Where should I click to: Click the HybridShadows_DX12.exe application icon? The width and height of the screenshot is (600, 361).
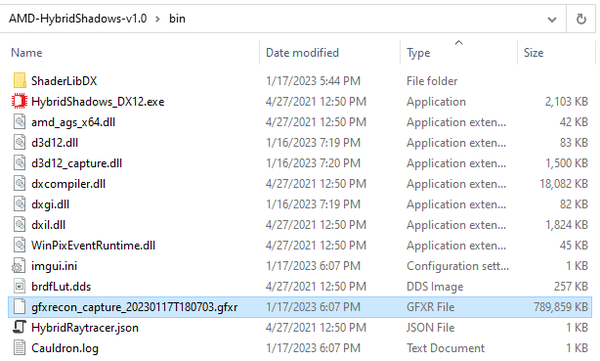(19, 101)
